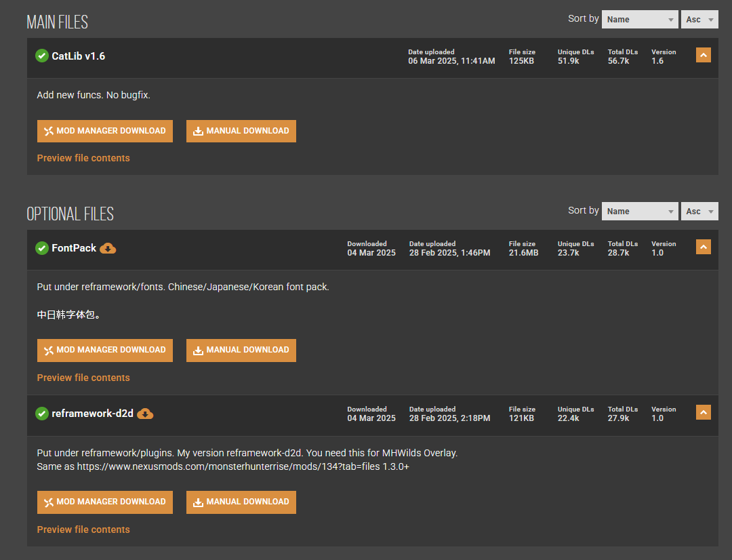Click FontPack total DLs value 28.7k
Image resolution: width=732 pixels, height=560 pixels.
click(618, 253)
